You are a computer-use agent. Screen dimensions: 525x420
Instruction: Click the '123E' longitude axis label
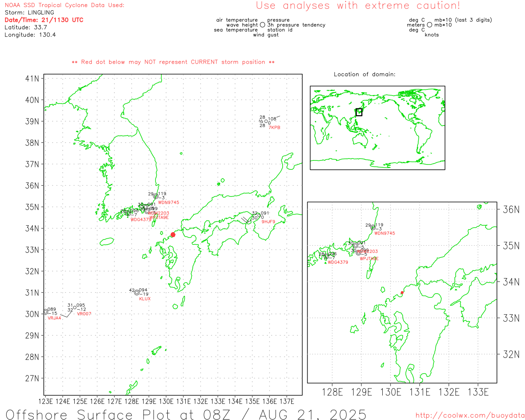(x=46, y=401)
